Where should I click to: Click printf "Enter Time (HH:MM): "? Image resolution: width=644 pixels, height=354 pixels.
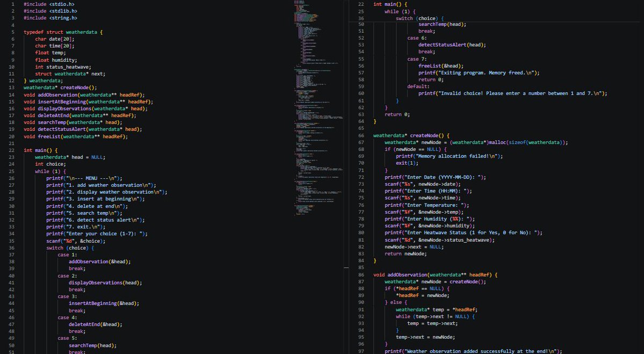[x=429, y=191]
